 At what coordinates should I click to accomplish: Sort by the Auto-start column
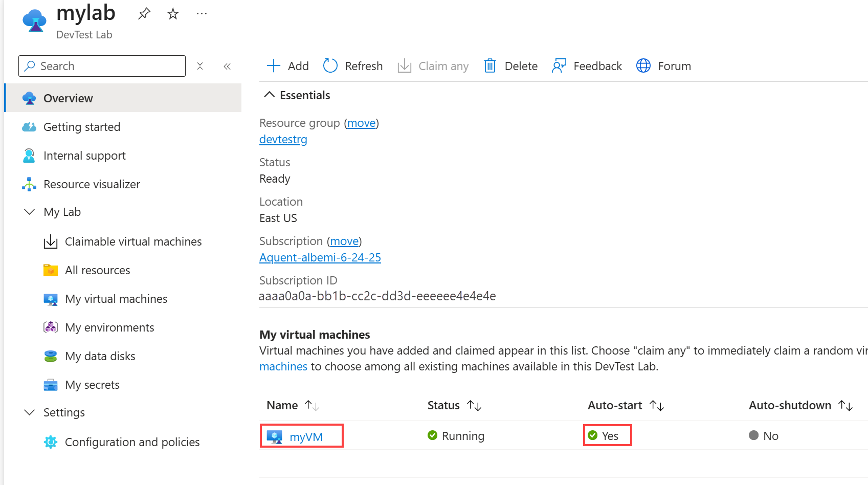(x=656, y=406)
